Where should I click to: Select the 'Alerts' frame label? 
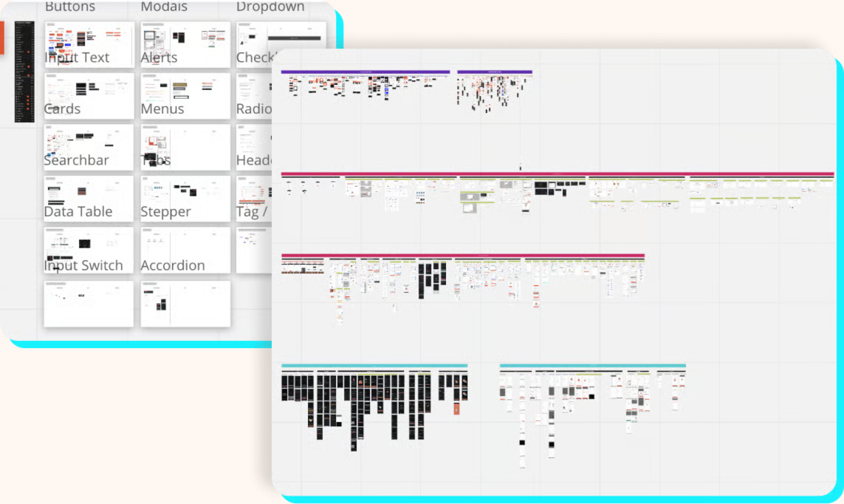(x=159, y=57)
